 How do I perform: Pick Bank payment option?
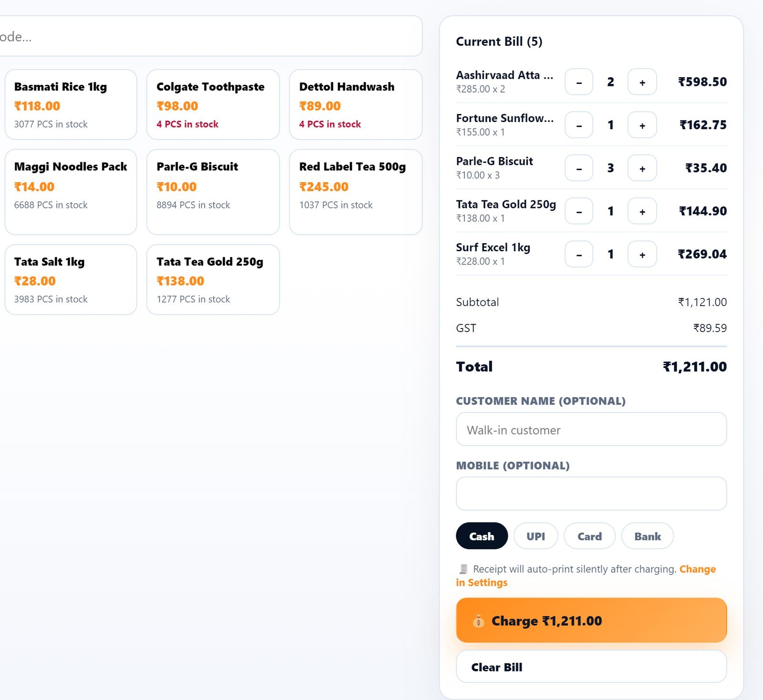pos(647,536)
